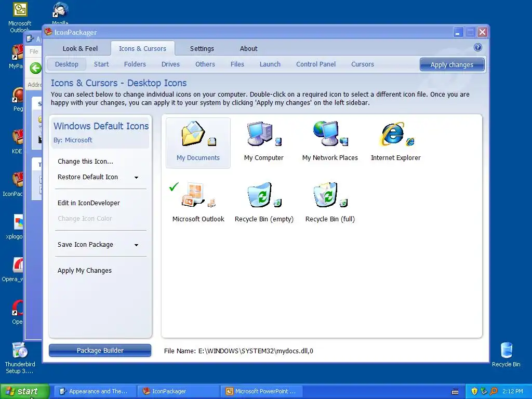Click Save Icon Package
Image resolution: width=532 pixels, height=399 pixels.
tap(85, 245)
